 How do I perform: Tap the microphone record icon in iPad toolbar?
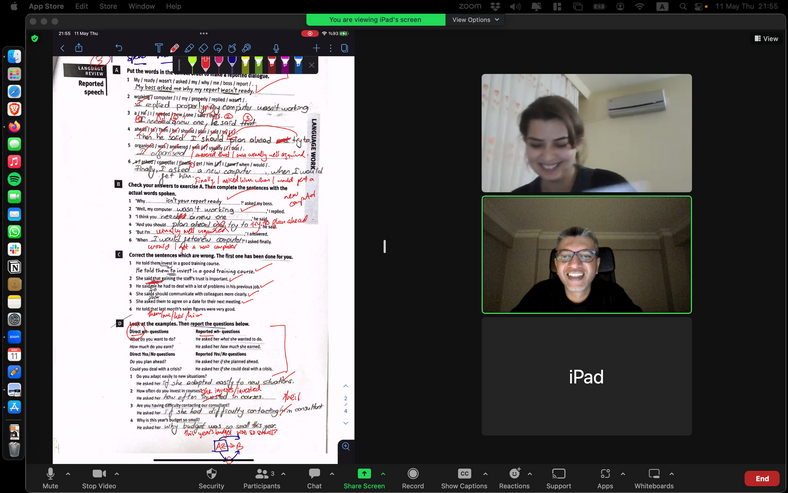276,48
